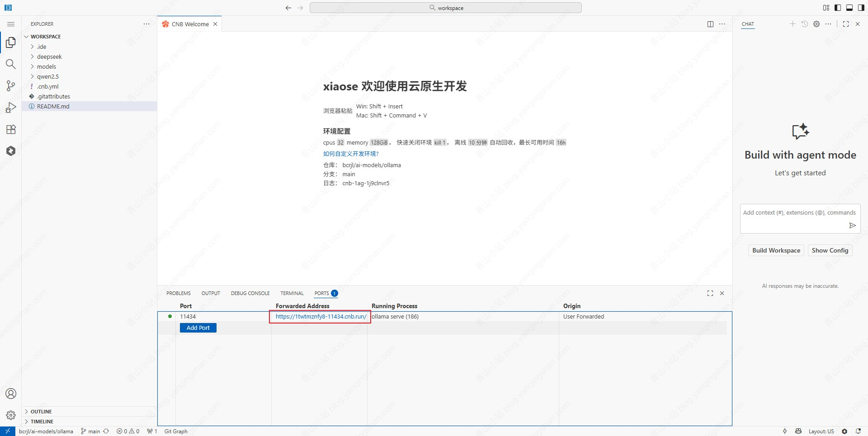Open the forwarded address cnb.run link
Image resolution: width=868 pixels, height=436 pixels.
[321, 317]
